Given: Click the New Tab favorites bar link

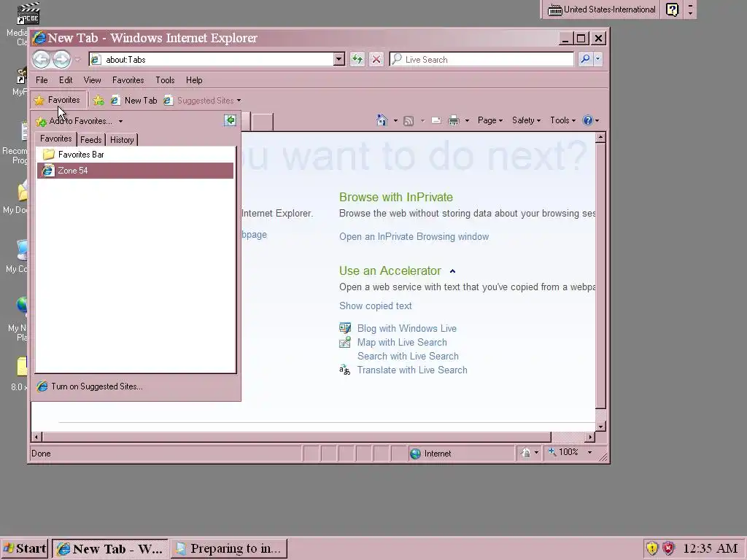Looking at the screenshot, I should point(134,101).
